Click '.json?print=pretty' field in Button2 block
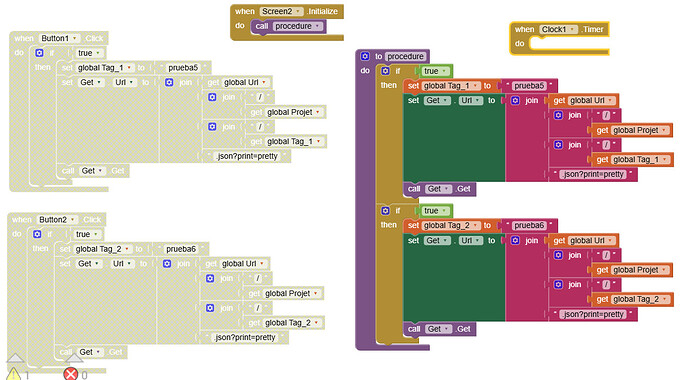Viewport: 690px width, 380px height. (245, 337)
